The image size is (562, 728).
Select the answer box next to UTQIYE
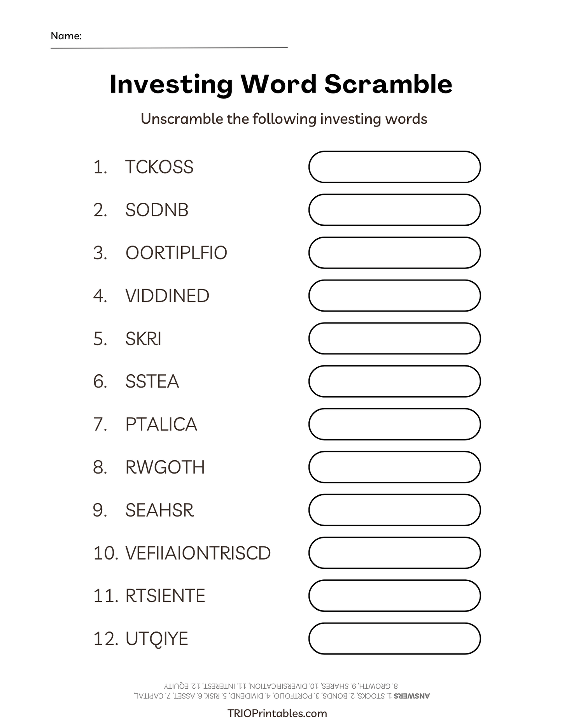[x=394, y=638]
